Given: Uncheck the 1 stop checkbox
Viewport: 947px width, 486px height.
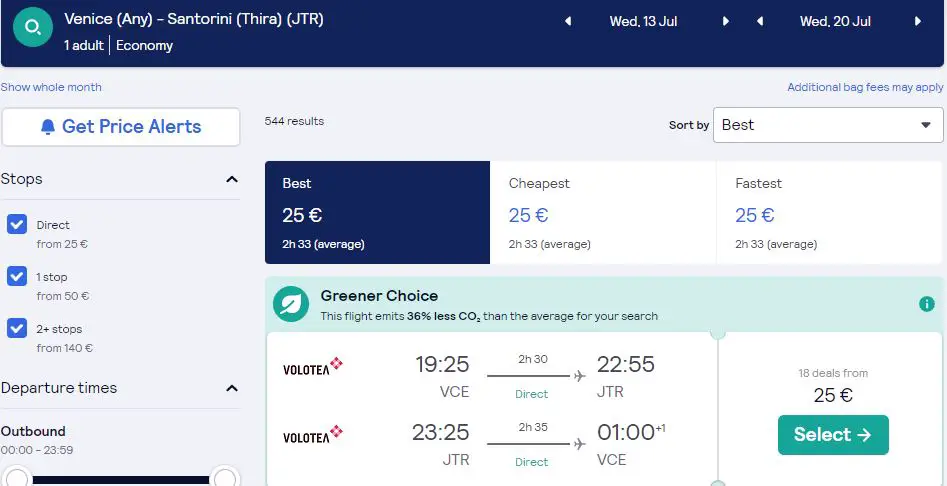Looking at the screenshot, I should pyautogui.click(x=17, y=277).
